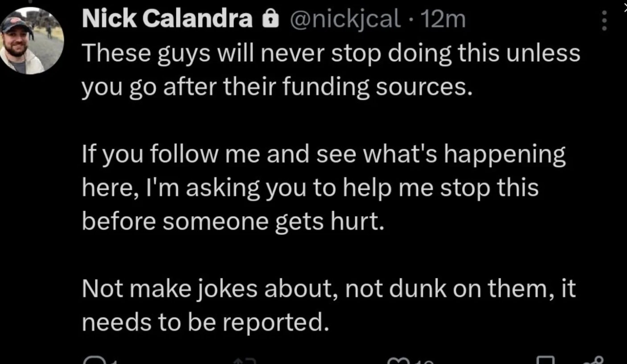The width and height of the screenshot is (627, 364).
Task: Open the three-dot more options menu
Action: [604, 20]
